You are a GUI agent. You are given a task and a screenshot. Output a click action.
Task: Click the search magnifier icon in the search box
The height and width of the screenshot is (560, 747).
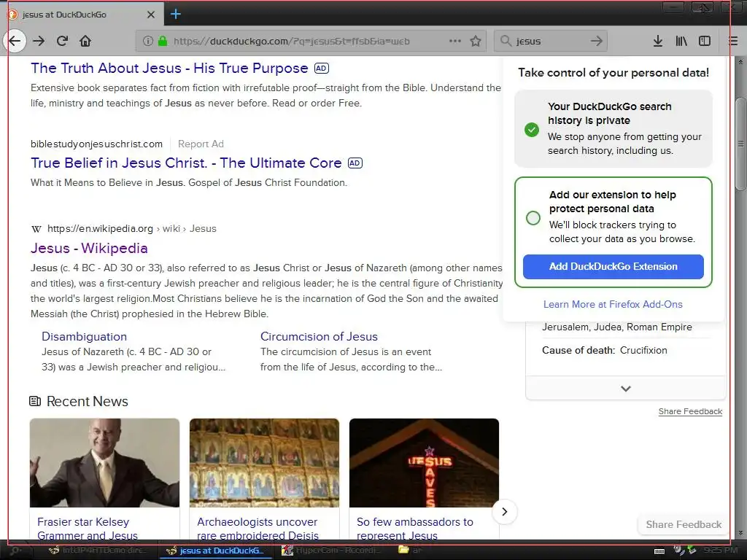(x=506, y=41)
